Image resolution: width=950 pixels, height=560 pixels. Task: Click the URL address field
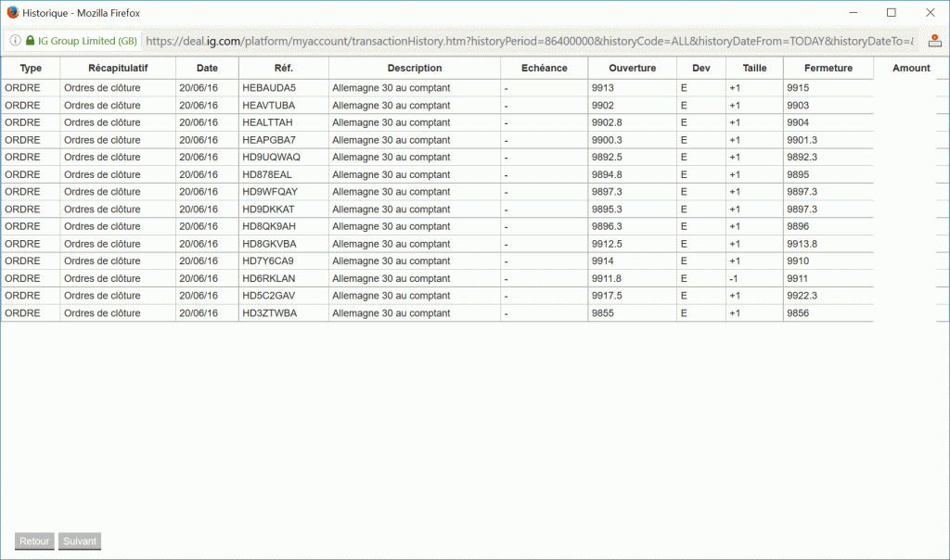(529, 41)
